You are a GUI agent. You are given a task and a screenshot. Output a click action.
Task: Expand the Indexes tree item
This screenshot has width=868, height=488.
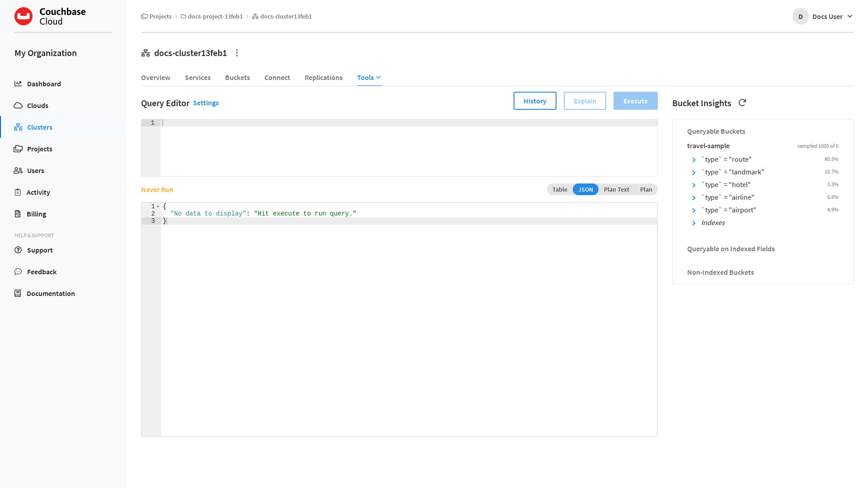tap(694, 223)
